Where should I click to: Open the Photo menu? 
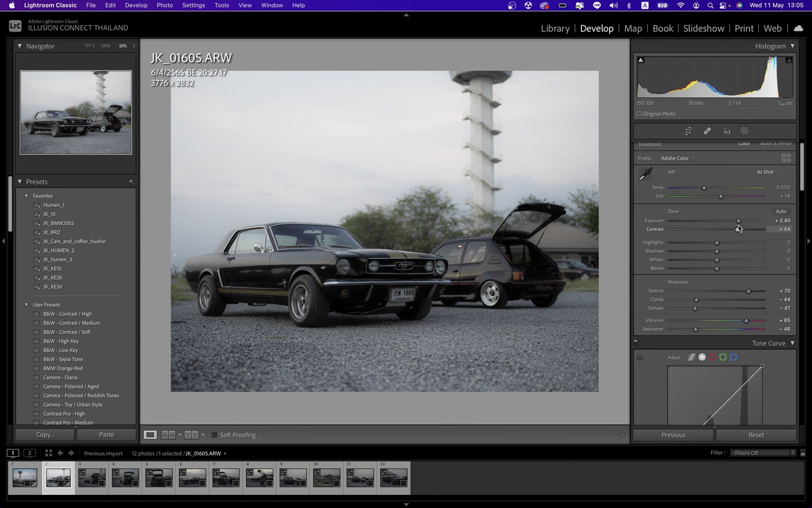pos(164,6)
